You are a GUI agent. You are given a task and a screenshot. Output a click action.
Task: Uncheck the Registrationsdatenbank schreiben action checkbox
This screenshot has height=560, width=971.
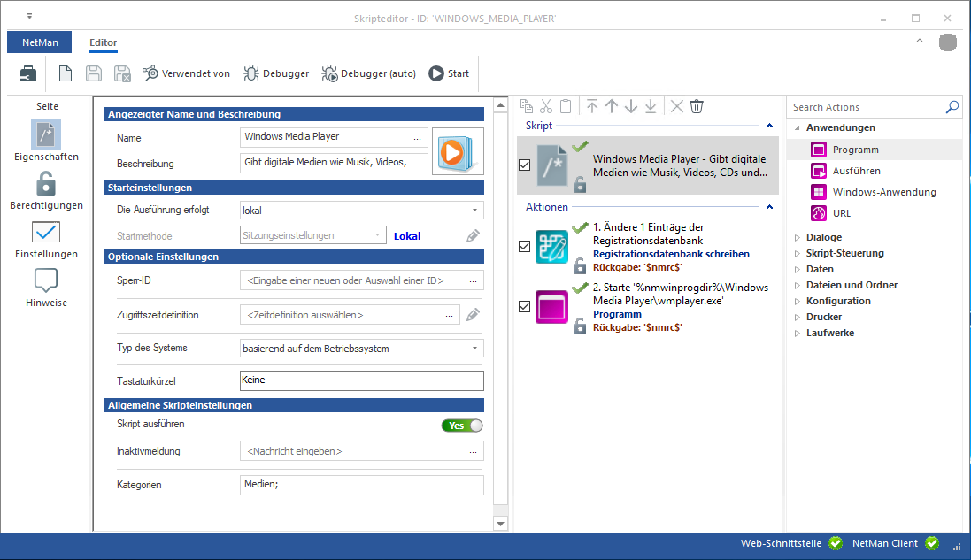pos(525,248)
